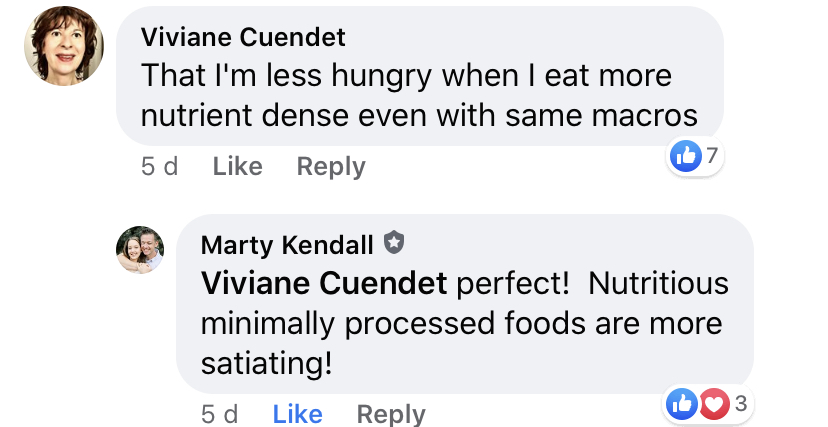The height and width of the screenshot is (427, 828).
Task: Open the timestamp of Viviane's comment
Action: (159, 166)
